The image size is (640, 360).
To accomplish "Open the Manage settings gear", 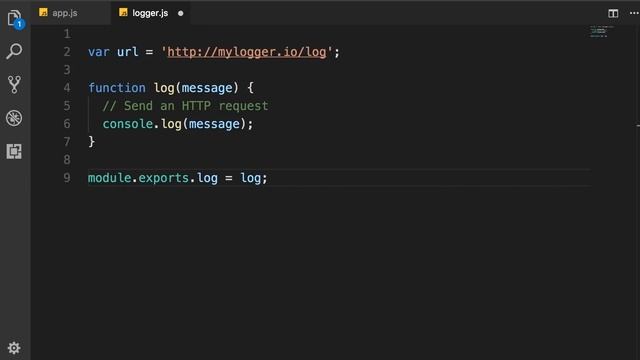I will [14, 348].
